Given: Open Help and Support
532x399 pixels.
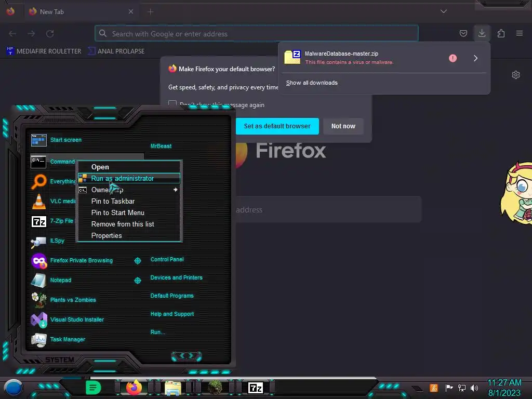Looking at the screenshot, I should pyautogui.click(x=172, y=314).
